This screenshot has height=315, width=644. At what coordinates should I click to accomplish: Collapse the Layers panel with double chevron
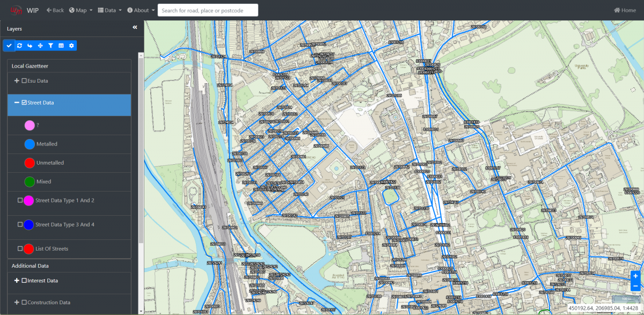pos(135,27)
